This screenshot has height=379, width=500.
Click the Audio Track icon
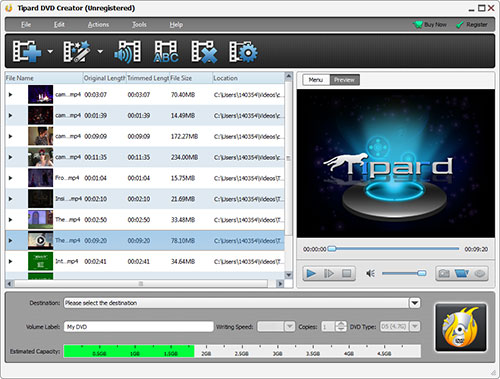coord(127,52)
